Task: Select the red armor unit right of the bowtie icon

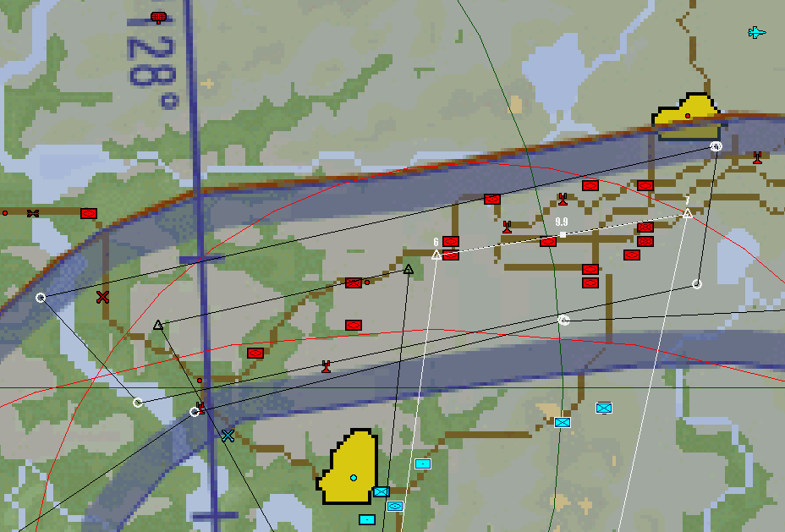Action: [x=89, y=214]
